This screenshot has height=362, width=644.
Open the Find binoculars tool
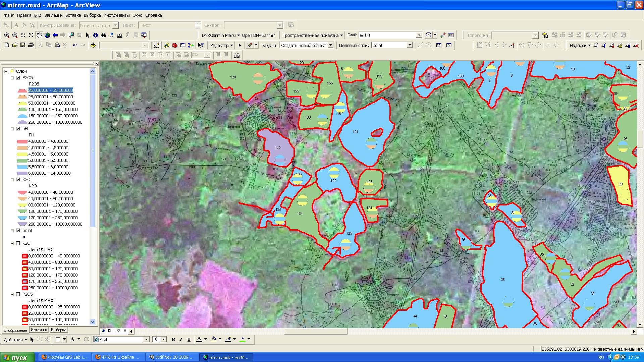104,35
